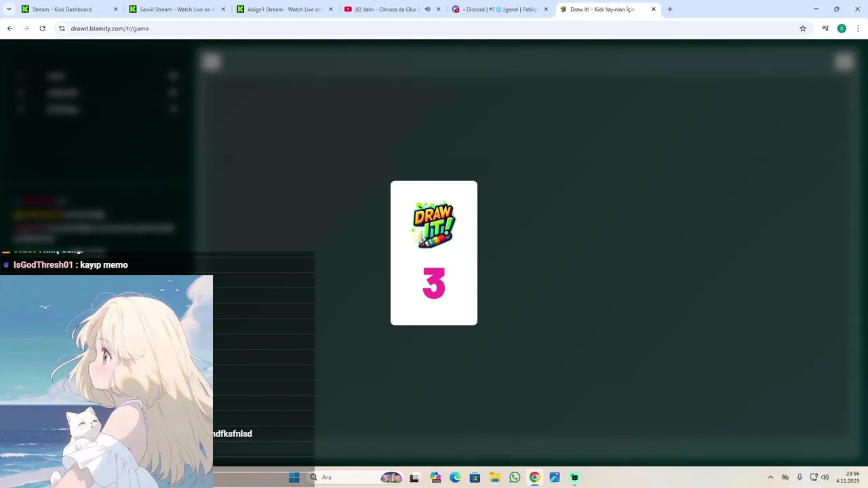Bookmark this page with the star icon
The width and height of the screenshot is (868, 488).
[803, 28]
